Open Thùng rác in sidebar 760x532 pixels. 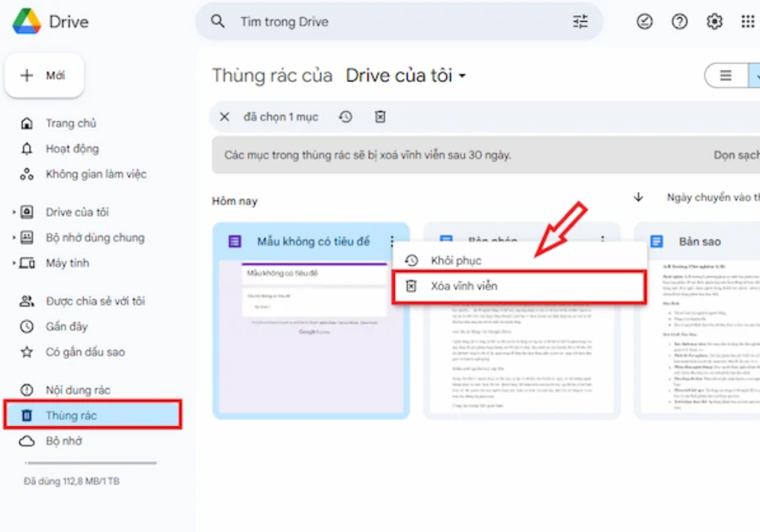tap(92, 415)
